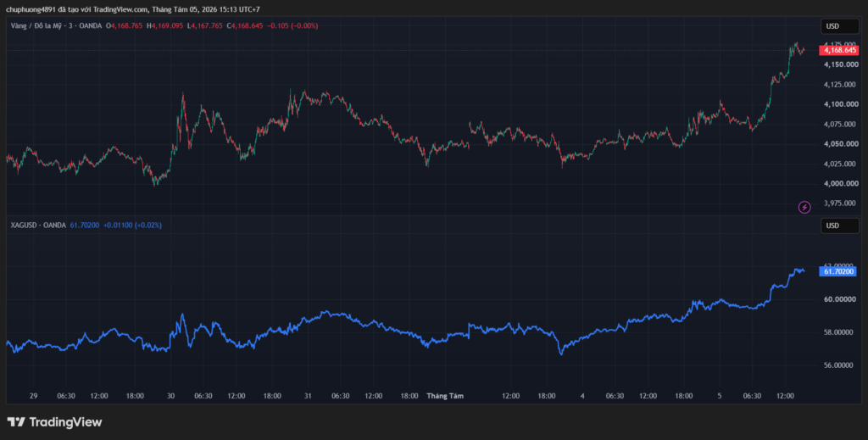Open the USD currency selector on gold pane
This screenshot has height=440, width=868.
[840, 26]
